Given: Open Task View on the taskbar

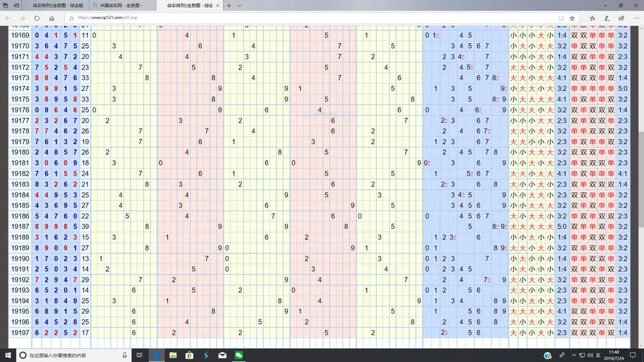Looking at the screenshot, I should pos(140,355).
